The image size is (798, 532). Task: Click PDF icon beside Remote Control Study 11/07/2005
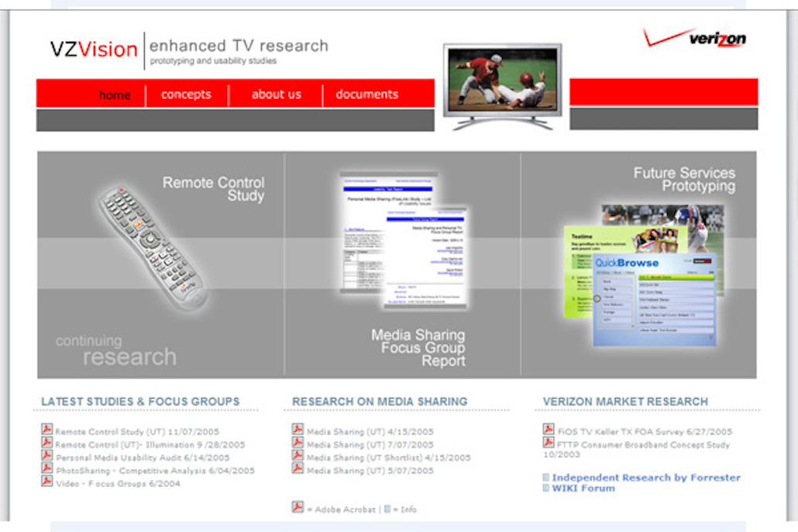pyautogui.click(x=46, y=430)
